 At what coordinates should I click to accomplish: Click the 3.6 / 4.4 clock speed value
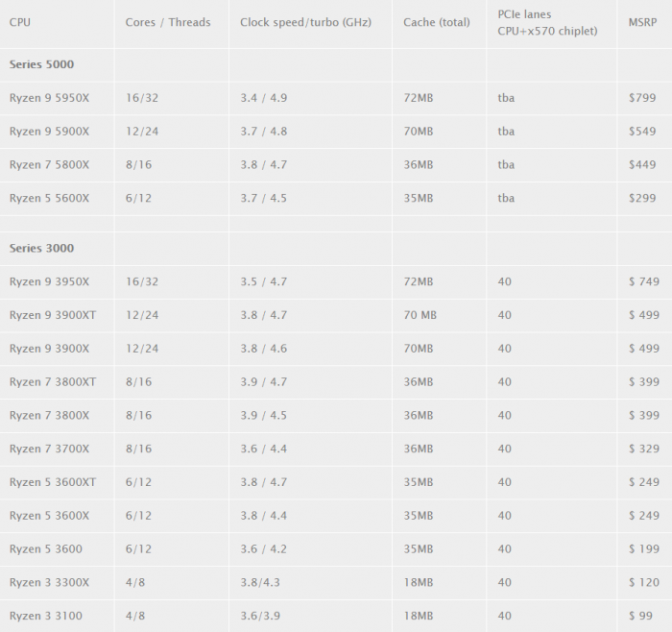pyautogui.click(x=264, y=450)
